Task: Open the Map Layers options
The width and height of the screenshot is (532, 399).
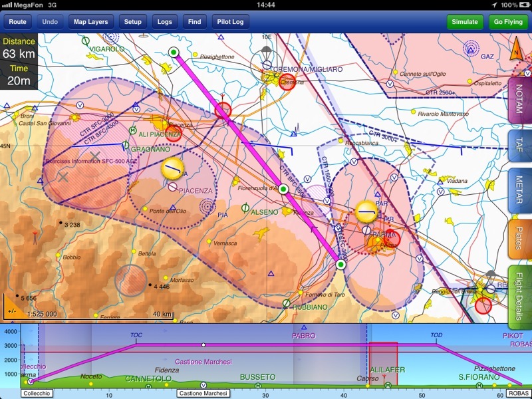Action: (x=89, y=22)
